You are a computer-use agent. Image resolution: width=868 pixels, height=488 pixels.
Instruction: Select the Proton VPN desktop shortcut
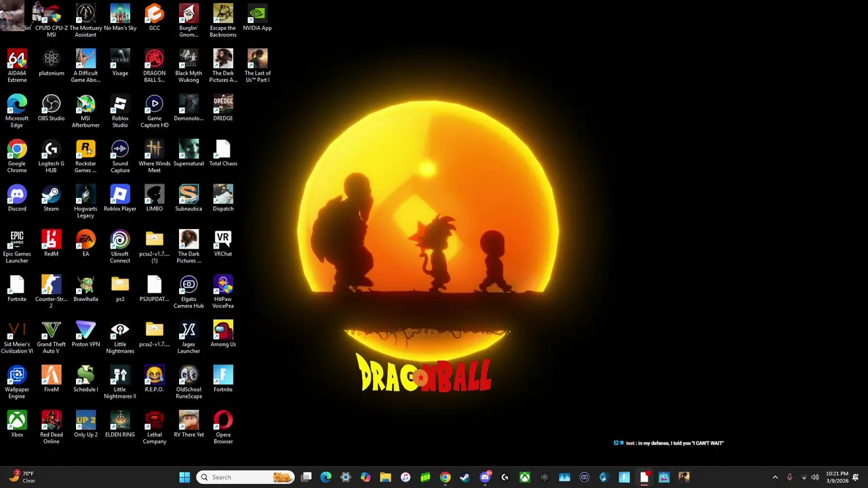click(x=85, y=334)
